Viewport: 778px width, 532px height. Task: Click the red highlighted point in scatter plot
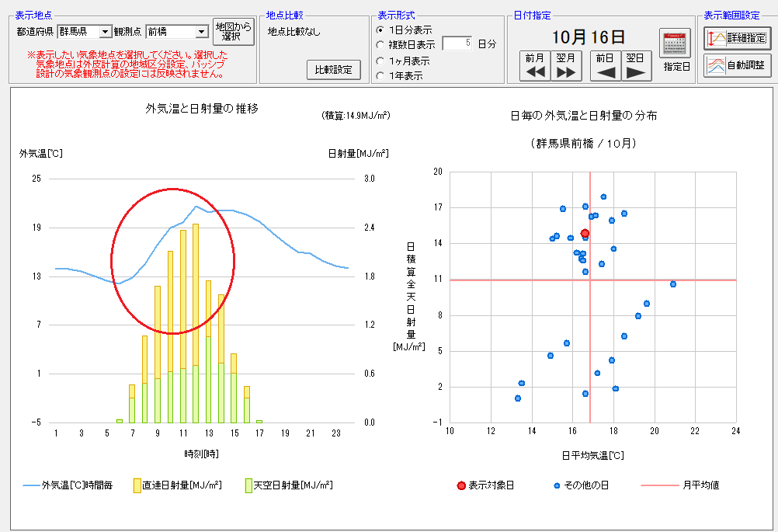click(x=585, y=233)
